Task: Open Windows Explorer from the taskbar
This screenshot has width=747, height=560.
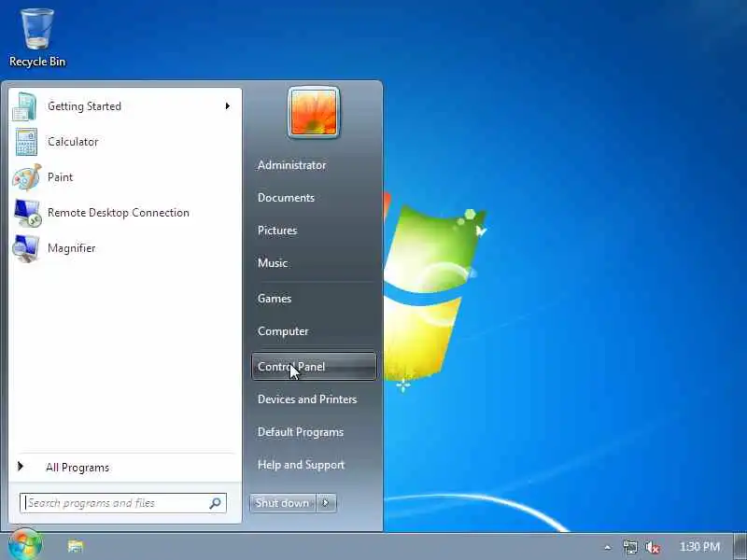Action: coord(76,546)
